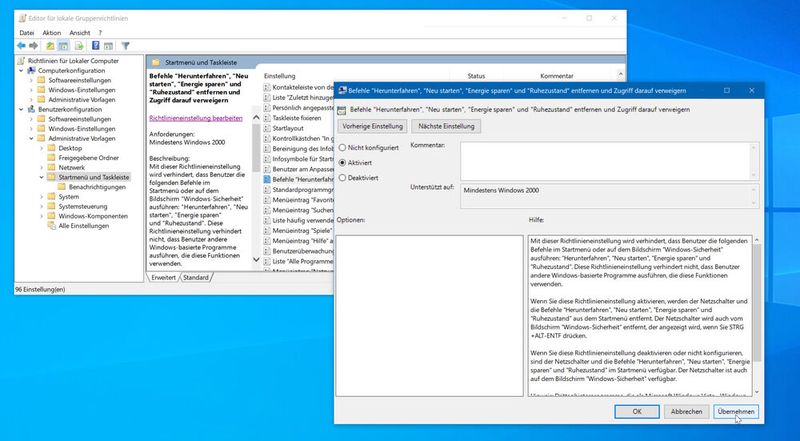Expand Softwareeinstellungen under Computerkonfiguration

tap(32, 80)
